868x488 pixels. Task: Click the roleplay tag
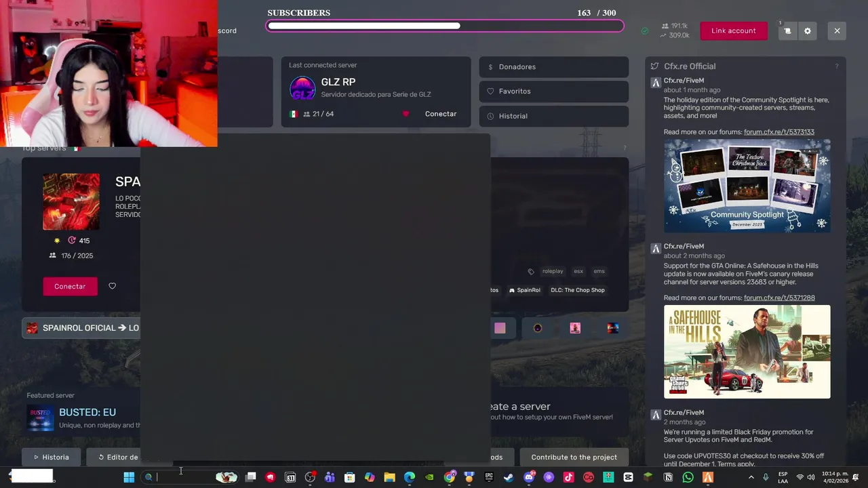(553, 271)
